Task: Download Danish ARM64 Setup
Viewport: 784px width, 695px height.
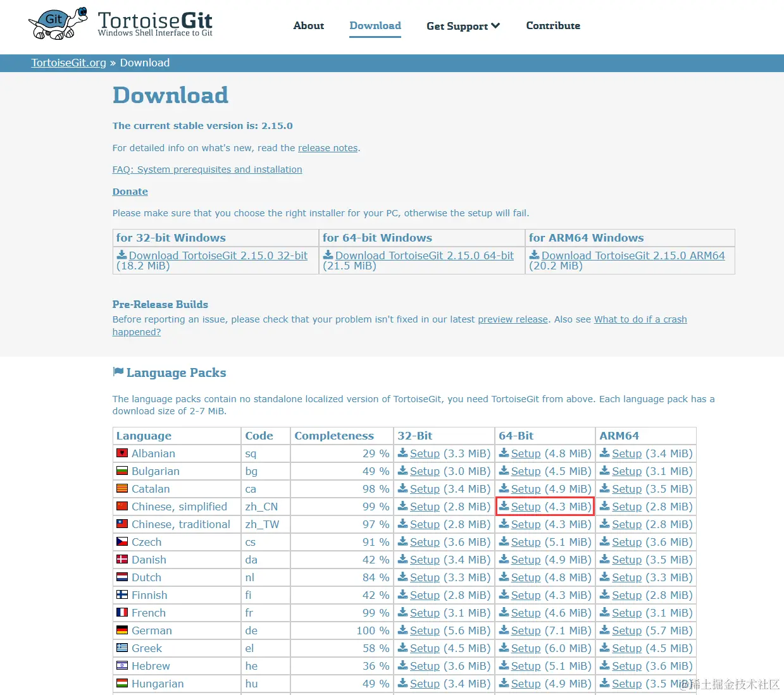Action: 627,560
